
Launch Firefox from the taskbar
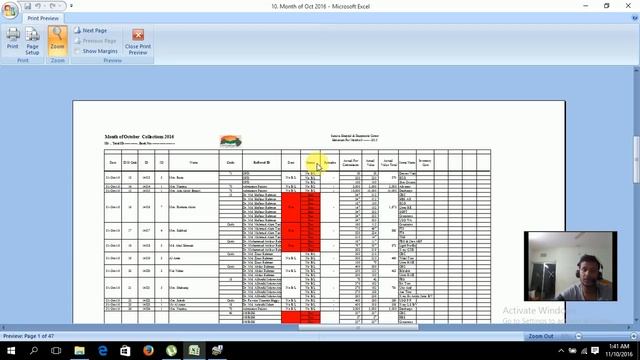(148, 351)
